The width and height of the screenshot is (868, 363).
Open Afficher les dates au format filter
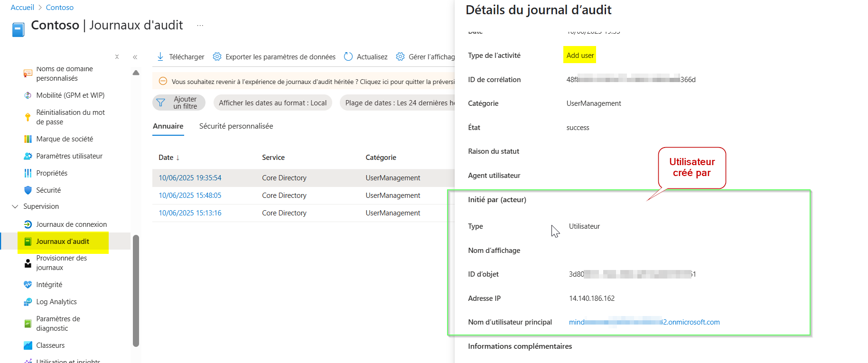point(273,102)
